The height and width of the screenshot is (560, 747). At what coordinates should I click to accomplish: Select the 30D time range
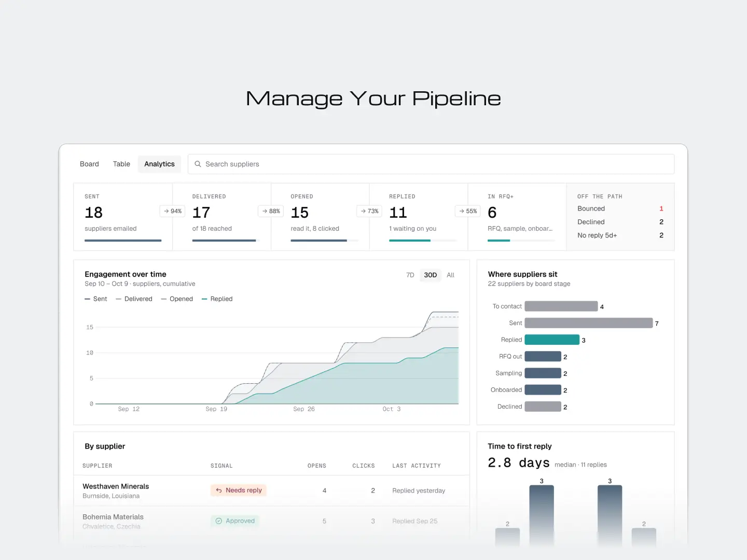pyautogui.click(x=431, y=275)
